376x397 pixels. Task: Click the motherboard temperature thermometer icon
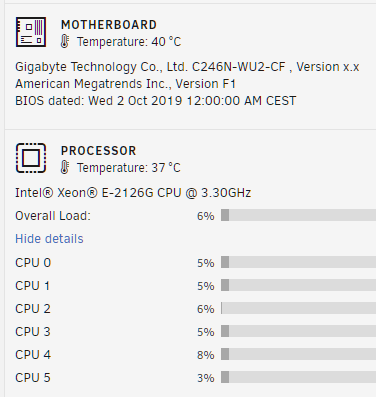(65, 42)
